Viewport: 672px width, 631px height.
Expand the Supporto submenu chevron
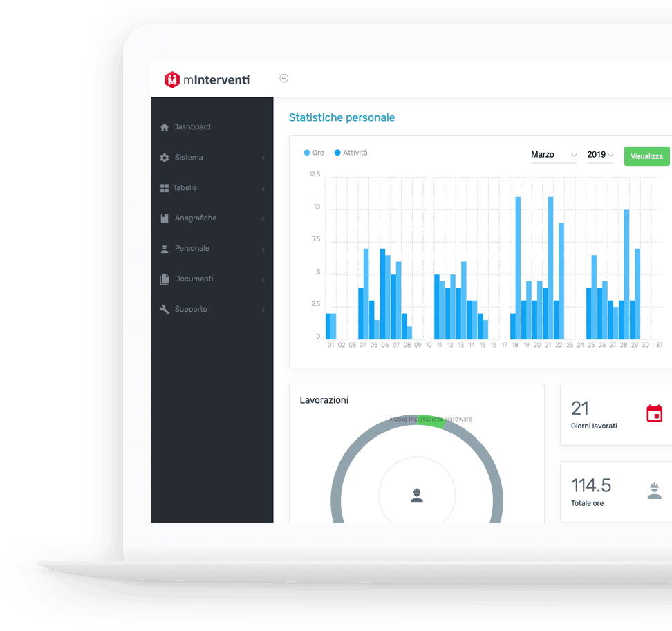263,310
